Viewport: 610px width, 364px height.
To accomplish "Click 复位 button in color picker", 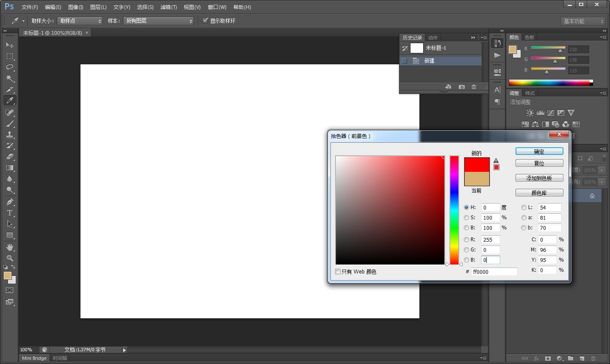I will pyautogui.click(x=539, y=163).
